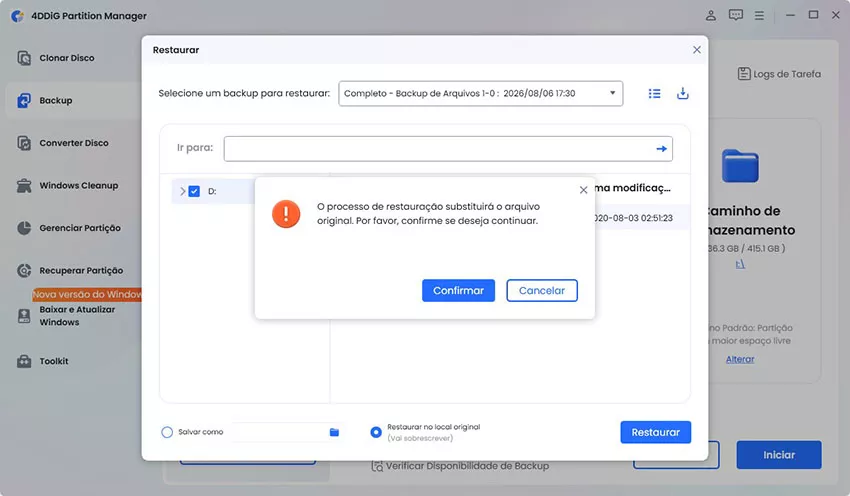The height and width of the screenshot is (496, 850).
Task: Click the 4DDiG app logo
Action: 17,16
